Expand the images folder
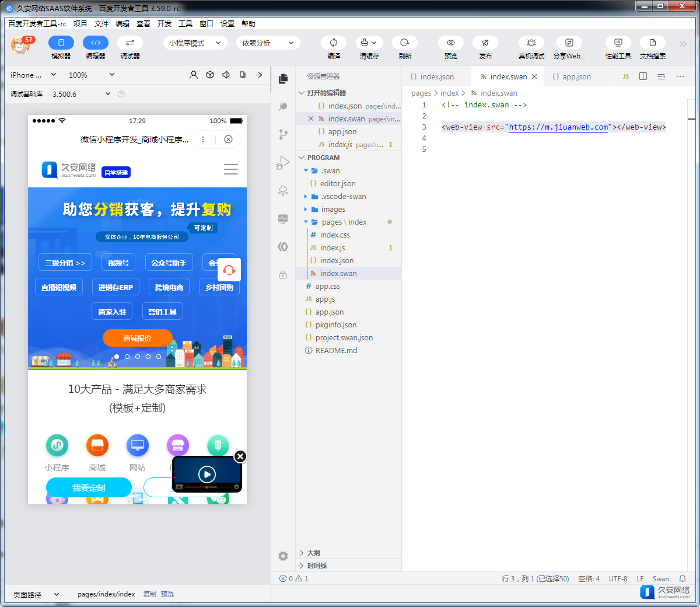 (x=348, y=210)
